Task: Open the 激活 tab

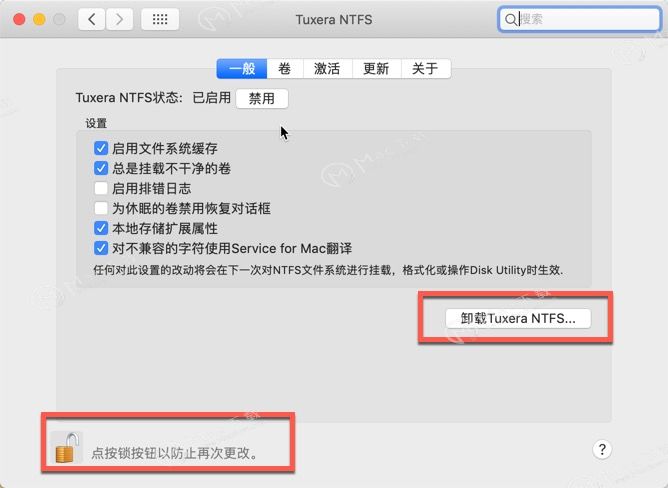Action: (x=328, y=69)
